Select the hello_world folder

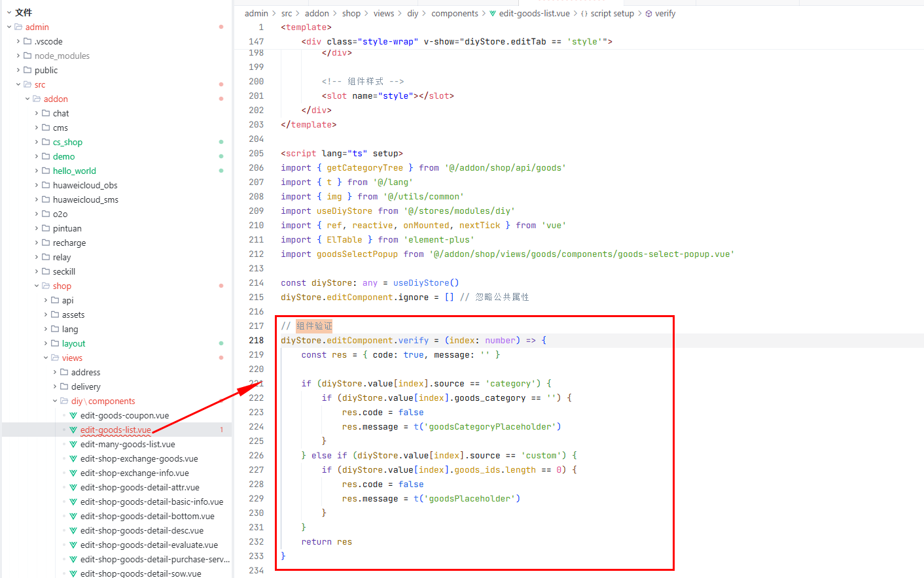tap(74, 171)
